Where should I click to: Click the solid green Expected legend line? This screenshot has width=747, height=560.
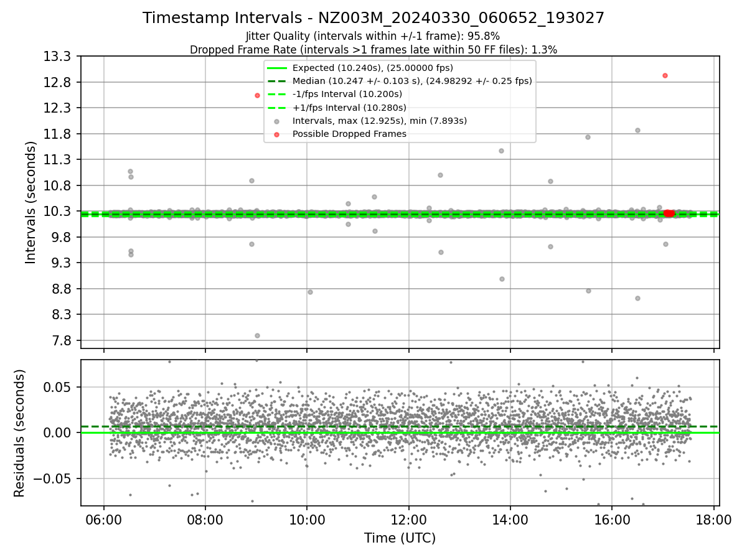[x=277, y=68]
